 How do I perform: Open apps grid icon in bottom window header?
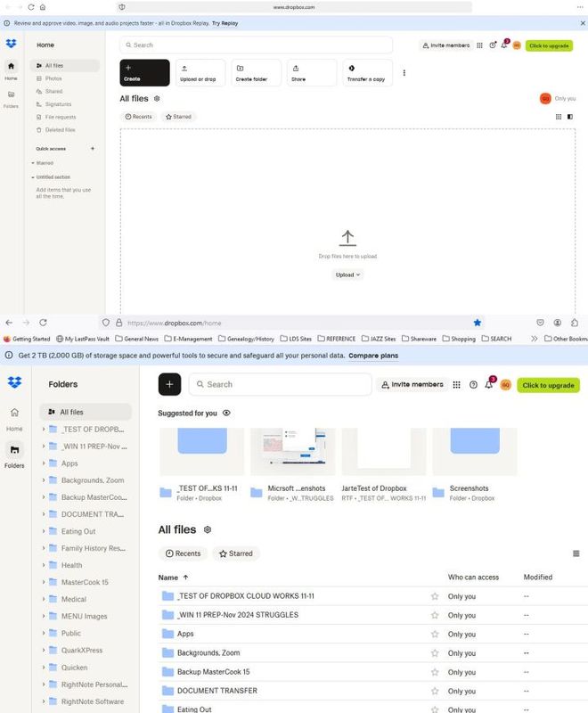click(x=457, y=385)
